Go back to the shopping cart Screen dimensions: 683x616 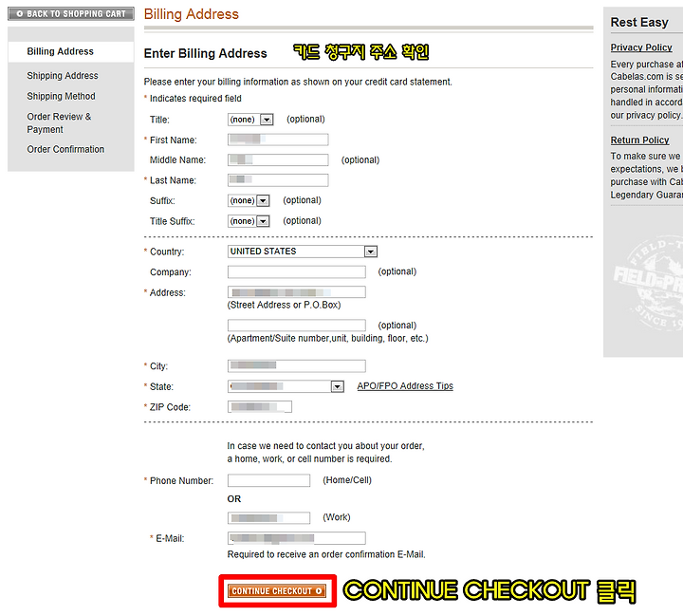pyautogui.click(x=71, y=13)
